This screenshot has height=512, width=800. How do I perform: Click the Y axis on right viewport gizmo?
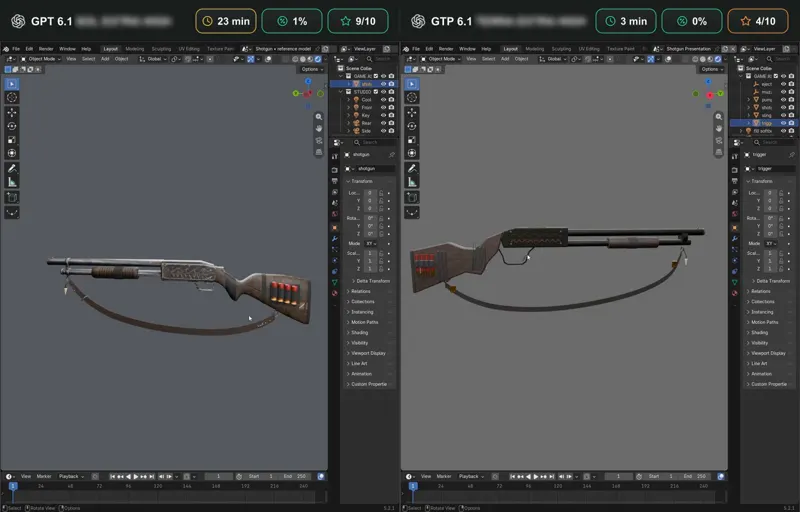(x=720, y=94)
